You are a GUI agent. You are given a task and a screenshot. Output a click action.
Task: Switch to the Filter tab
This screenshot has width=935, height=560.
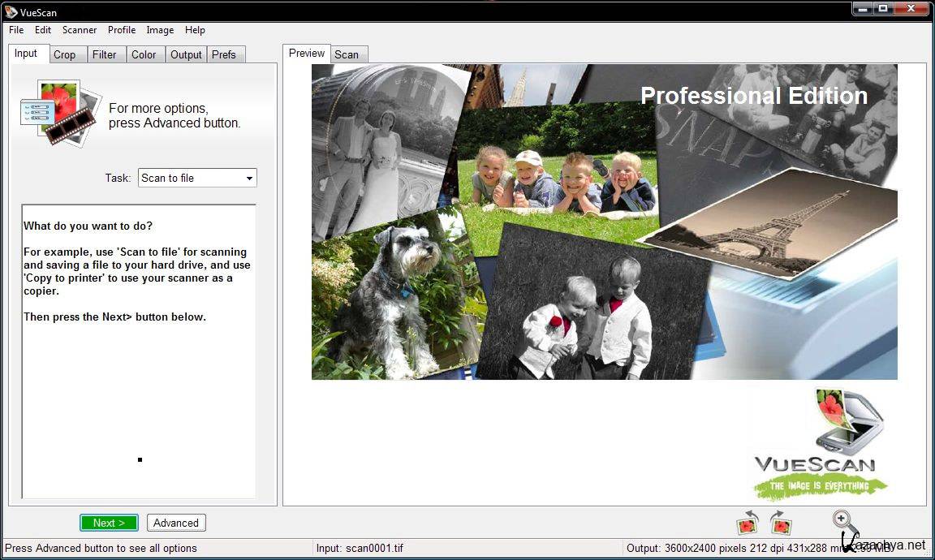tap(105, 54)
